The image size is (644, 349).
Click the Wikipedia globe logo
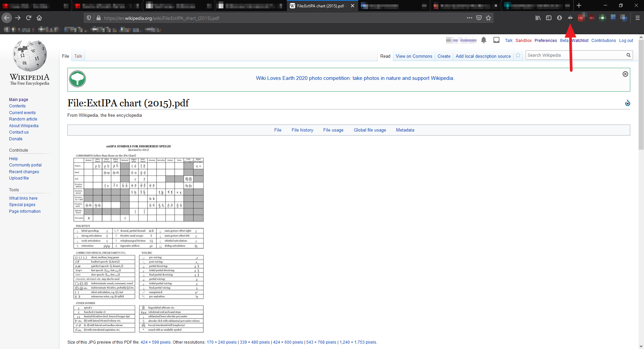(x=30, y=56)
